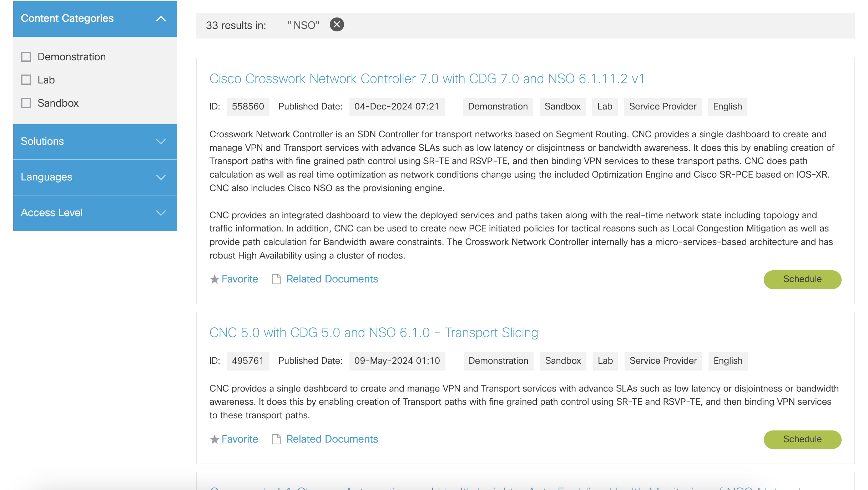This screenshot has width=868, height=490.
Task: Schedule the Crosswork Network Controller 7.0 demo
Action: click(802, 279)
